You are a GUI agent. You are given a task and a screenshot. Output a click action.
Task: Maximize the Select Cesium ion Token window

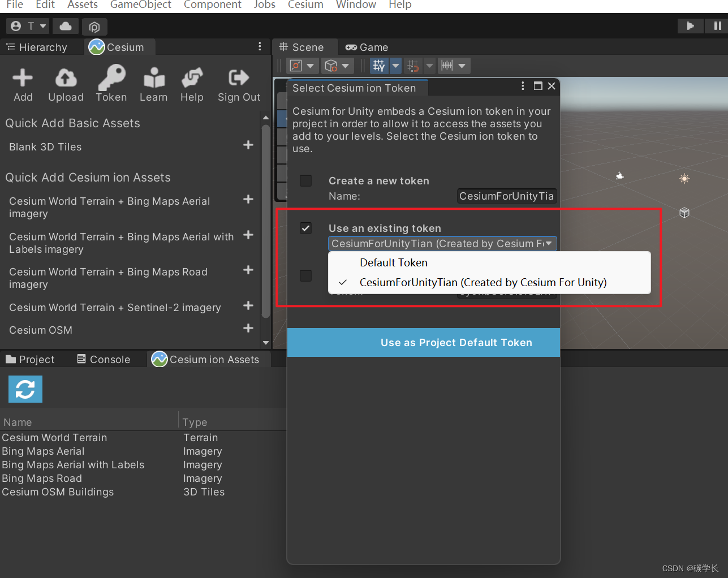point(538,86)
